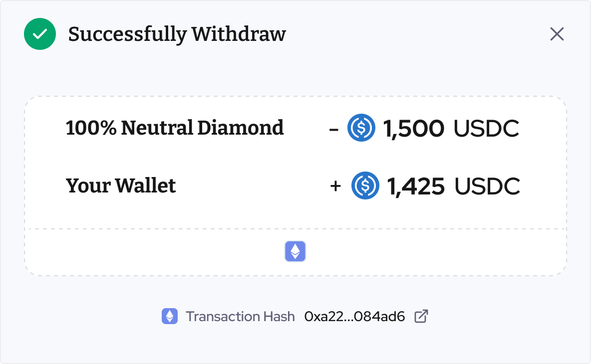Click the green checkmark success icon
This screenshot has width=591, height=364.
pyautogui.click(x=40, y=34)
